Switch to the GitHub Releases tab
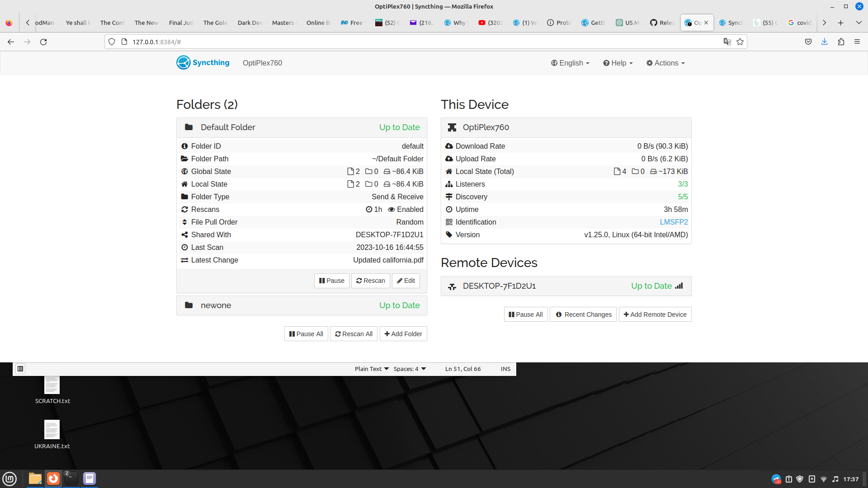Screen dimensions: 868x488 click(x=662, y=23)
